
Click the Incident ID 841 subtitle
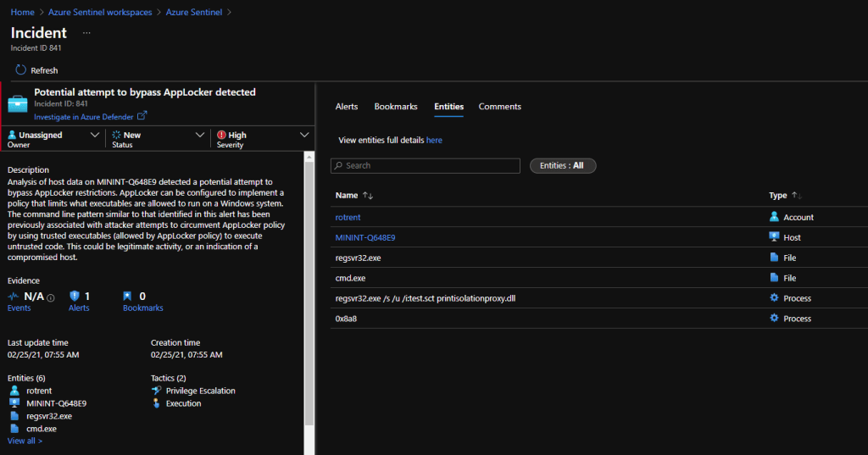tap(36, 48)
